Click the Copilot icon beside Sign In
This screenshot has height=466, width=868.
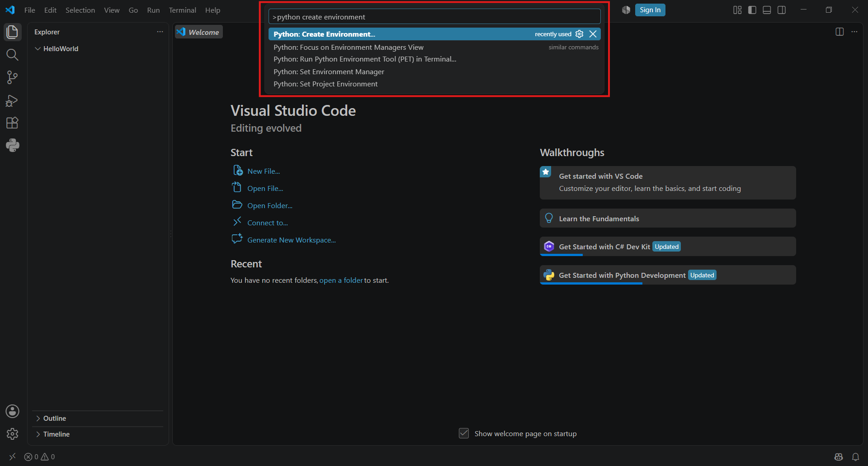click(626, 10)
